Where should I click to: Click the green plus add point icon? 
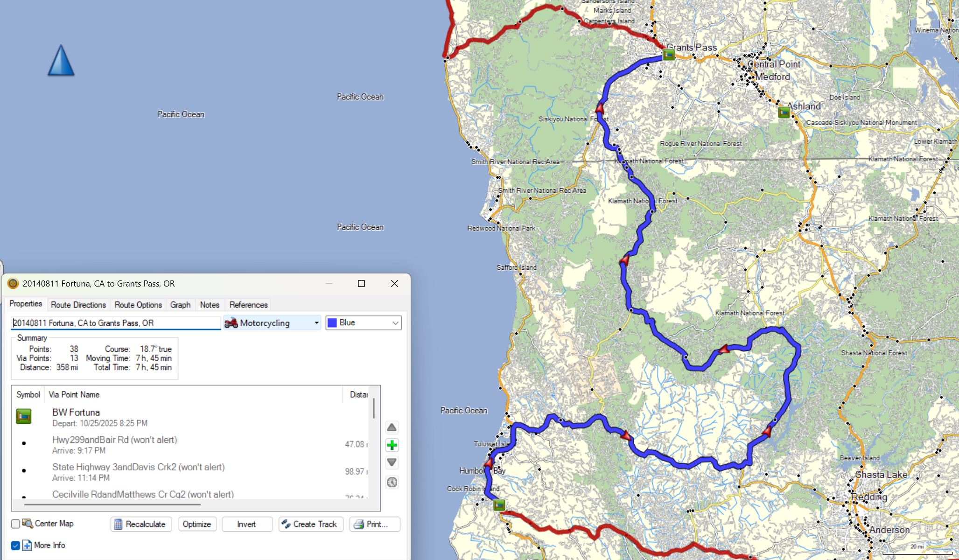point(392,445)
